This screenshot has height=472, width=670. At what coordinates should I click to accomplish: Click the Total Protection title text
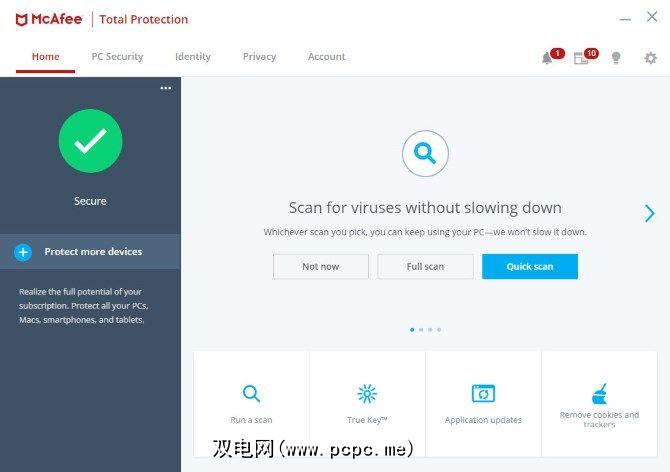click(x=144, y=20)
